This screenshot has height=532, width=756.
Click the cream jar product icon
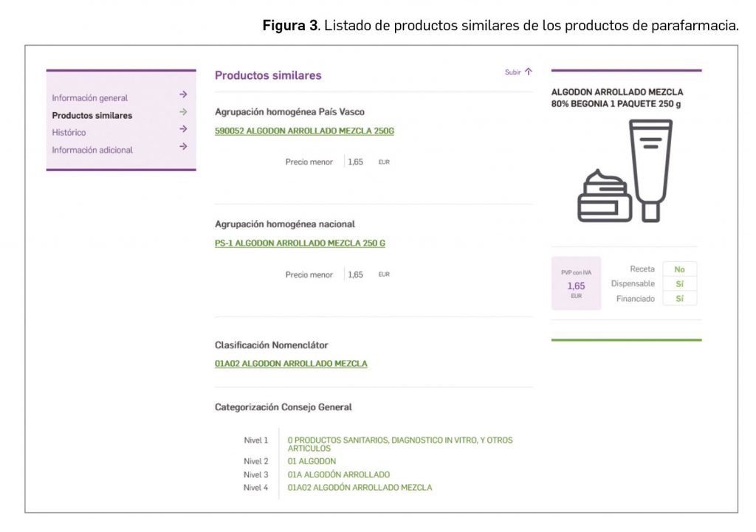604,196
